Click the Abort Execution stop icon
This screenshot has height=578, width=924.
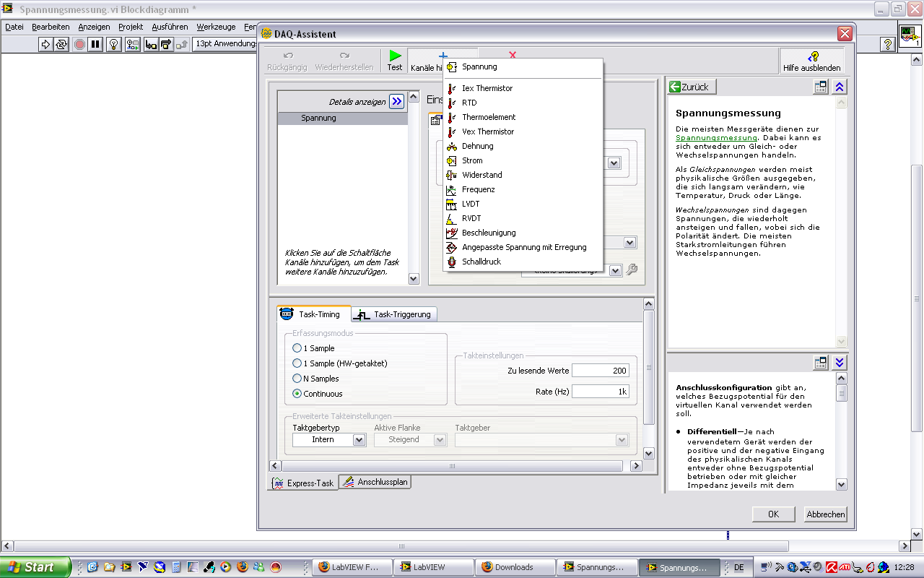tap(79, 44)
